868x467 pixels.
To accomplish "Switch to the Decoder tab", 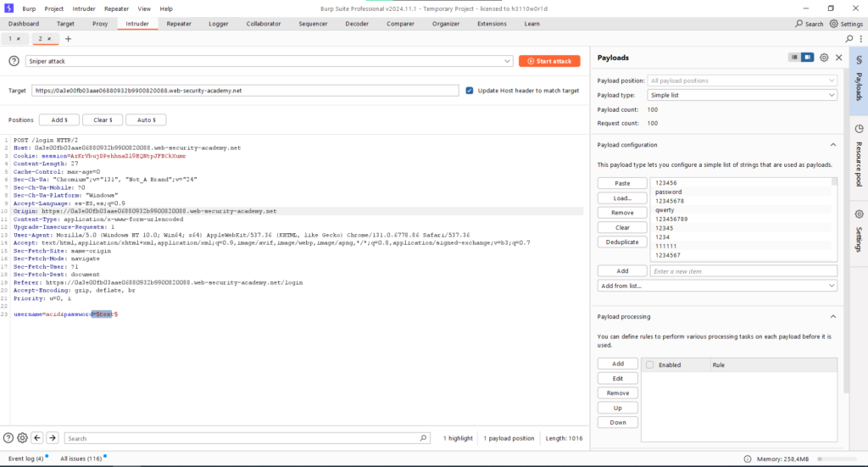I will click(357, 24).
